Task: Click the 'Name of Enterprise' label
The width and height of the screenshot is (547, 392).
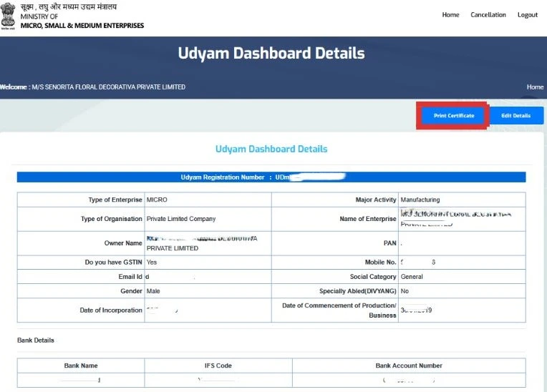Action: point(368,219)
